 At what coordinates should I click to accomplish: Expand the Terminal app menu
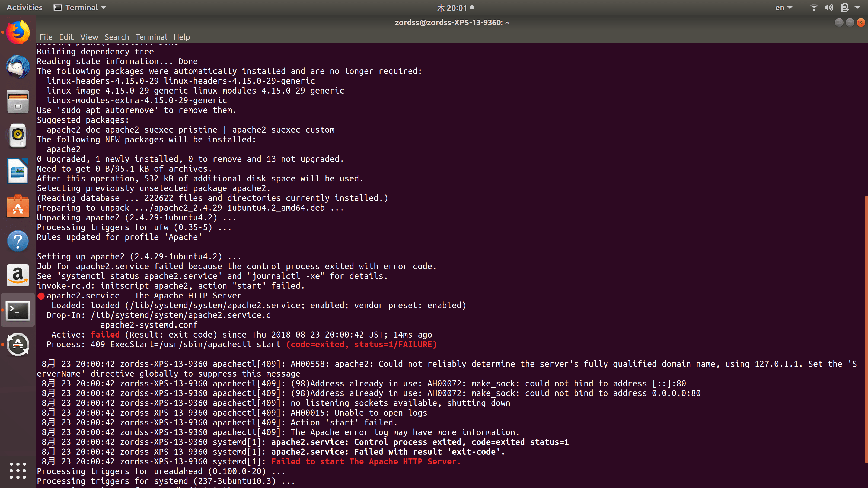[80, 7]
